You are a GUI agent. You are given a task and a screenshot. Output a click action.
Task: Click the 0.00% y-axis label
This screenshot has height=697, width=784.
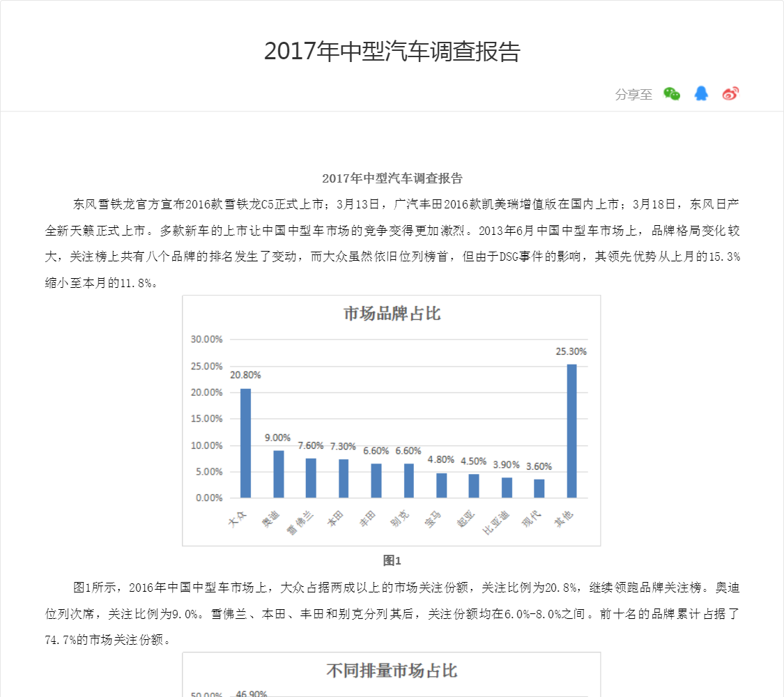(209, 498)
